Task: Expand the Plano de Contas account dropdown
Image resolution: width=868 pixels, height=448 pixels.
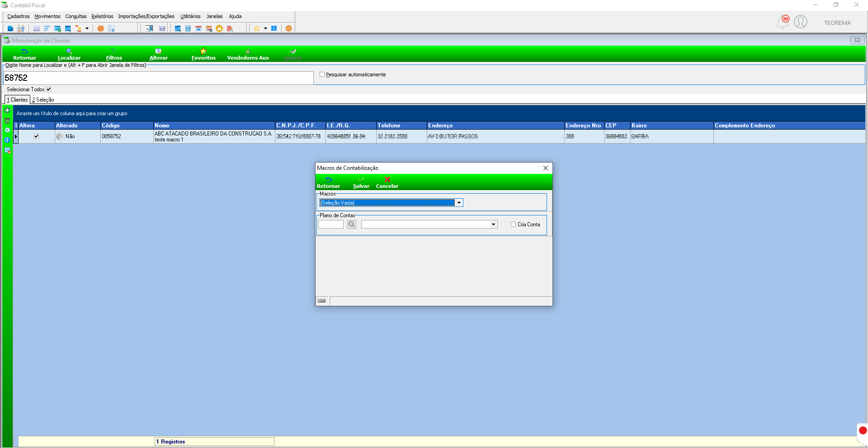Action: 493,224
